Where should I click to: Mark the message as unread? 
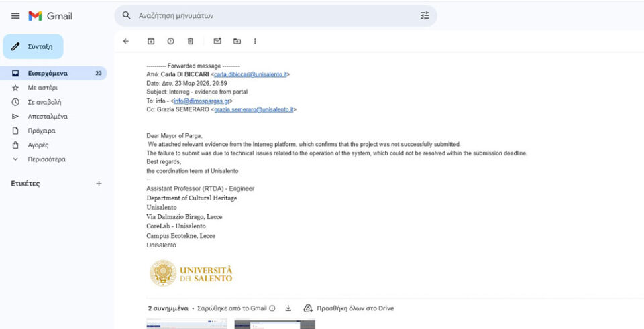coord(217,41)
